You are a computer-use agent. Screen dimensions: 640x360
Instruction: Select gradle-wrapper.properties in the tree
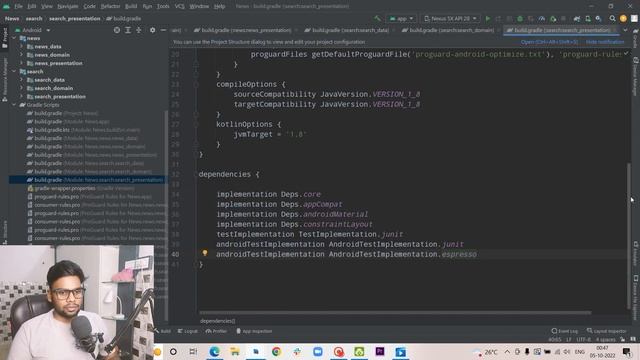click(64, 188)
